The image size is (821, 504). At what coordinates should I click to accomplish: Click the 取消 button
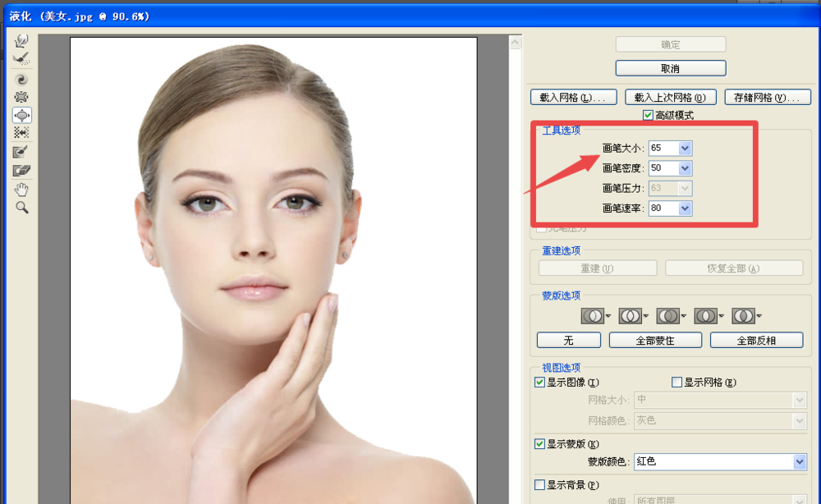pyautogui.click(x=670, y=67)
